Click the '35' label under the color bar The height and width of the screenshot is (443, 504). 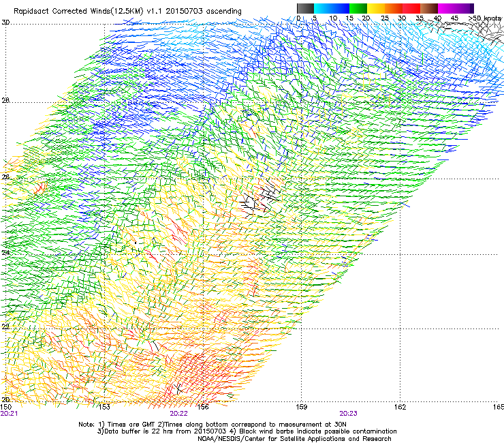(420, 18)
